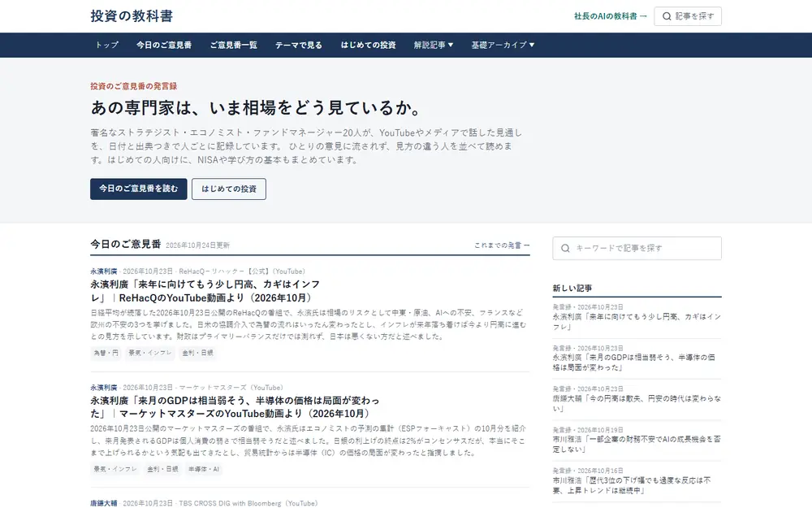
Task: Expand the 解説記事 dropdown menu
Action: pyautogui.click(x=434, y=45)
